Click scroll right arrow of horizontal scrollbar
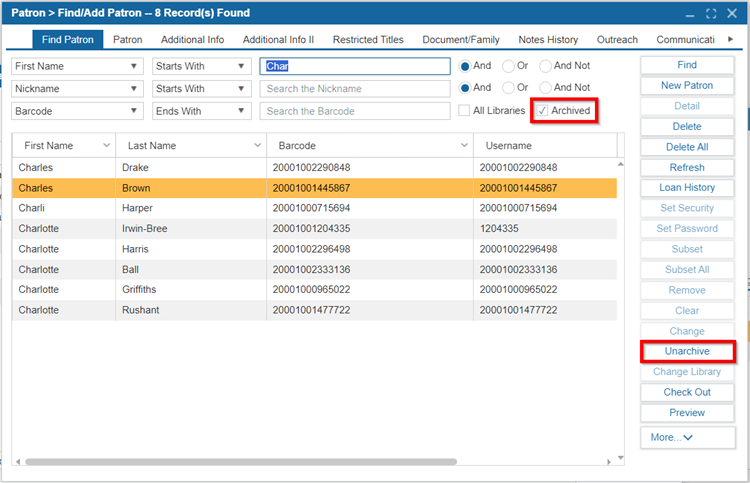This screenshot has width=750, height=483. pos(609,462)
